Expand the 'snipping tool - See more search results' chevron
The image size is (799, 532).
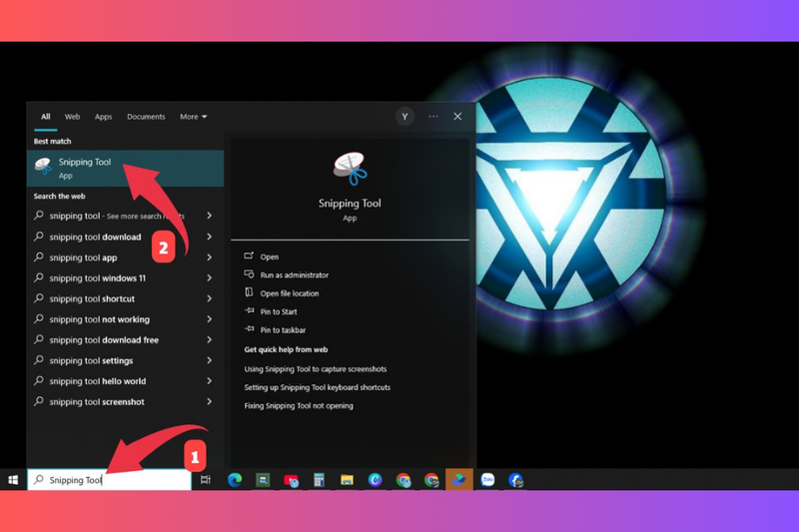[209, 216]
